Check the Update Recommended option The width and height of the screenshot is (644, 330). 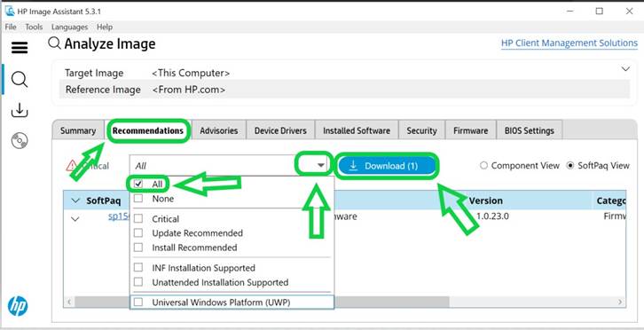click(x=138, y=233)
